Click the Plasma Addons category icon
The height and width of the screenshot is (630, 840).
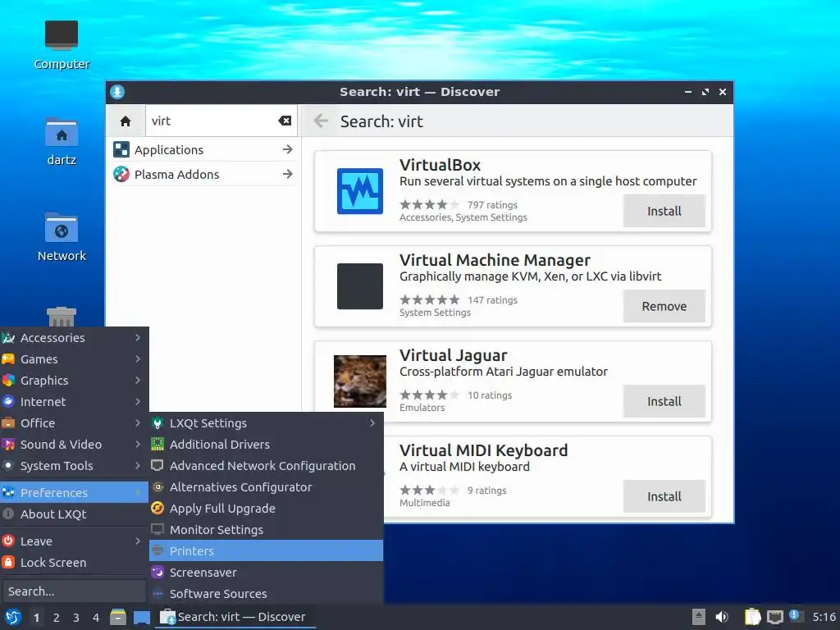pos(121,174)
